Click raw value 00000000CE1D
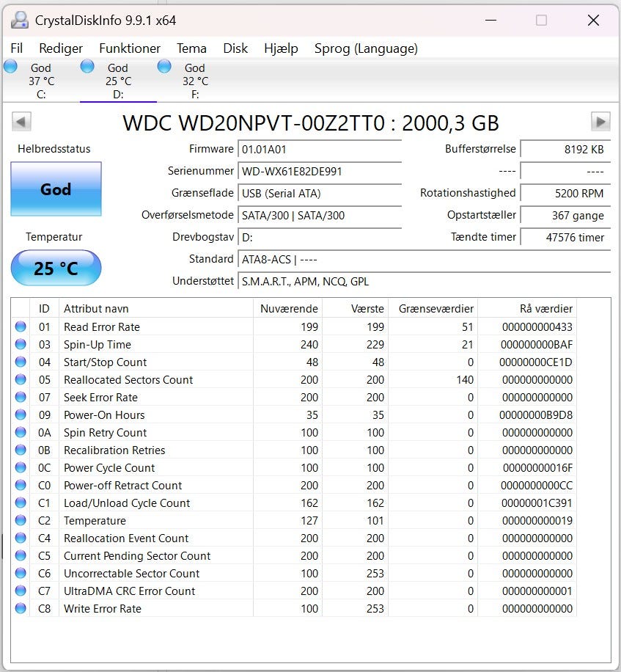 536,362
